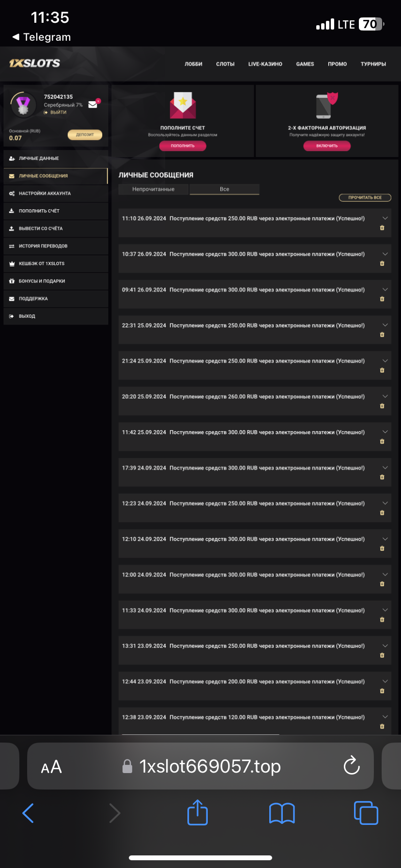Tap Safari's page reload icon
Viewport: 401px width, 868px height.
tap(352, 766)
